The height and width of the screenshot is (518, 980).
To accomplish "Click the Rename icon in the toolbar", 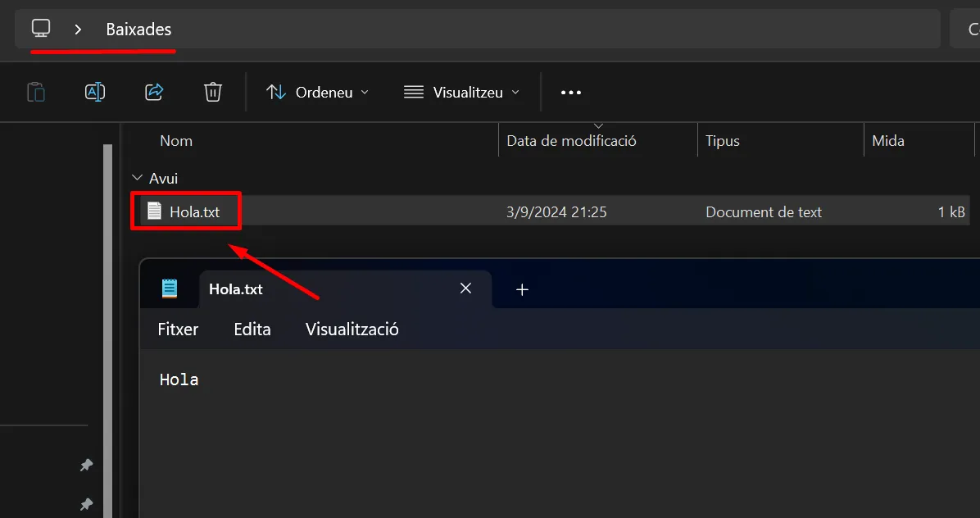I will (95, 92).
